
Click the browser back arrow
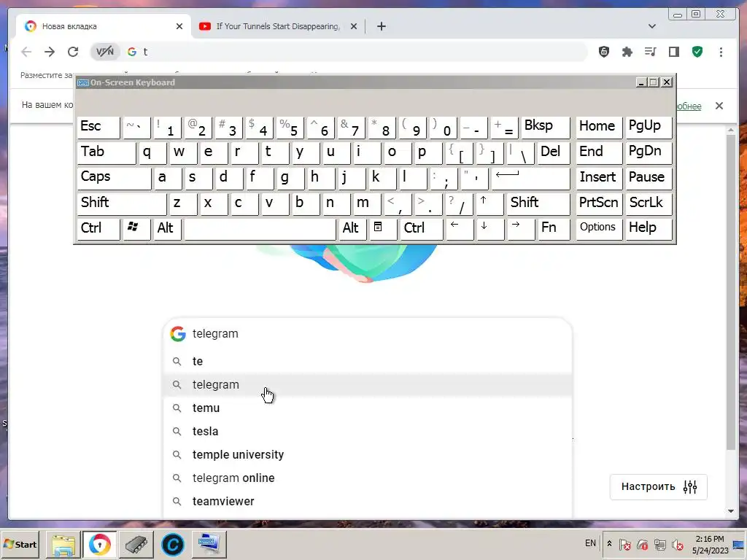(x=26, y=52)
